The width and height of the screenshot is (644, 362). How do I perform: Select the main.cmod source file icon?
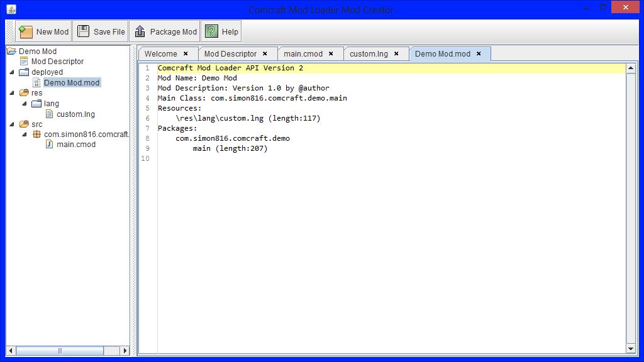pyautogui.click(x=50, y=144)
